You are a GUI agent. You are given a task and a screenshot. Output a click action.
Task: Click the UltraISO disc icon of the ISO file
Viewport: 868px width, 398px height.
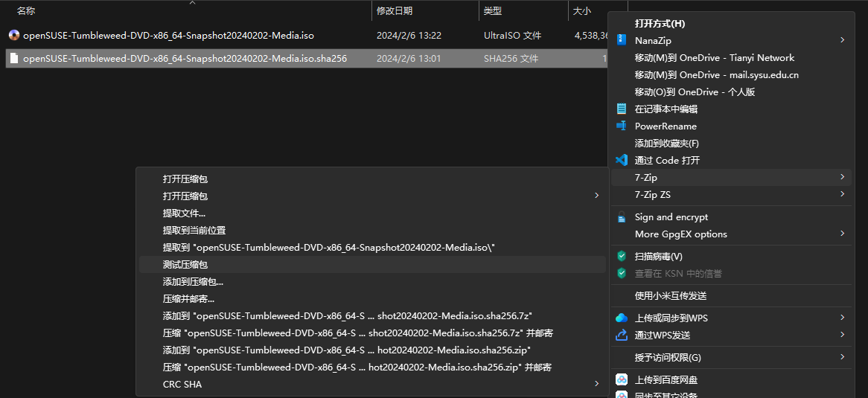tap(13, 35)
